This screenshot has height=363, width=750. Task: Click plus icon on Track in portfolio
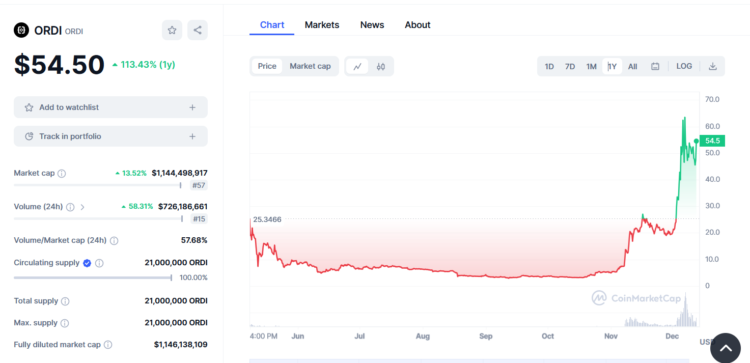(x=192, y=136)
